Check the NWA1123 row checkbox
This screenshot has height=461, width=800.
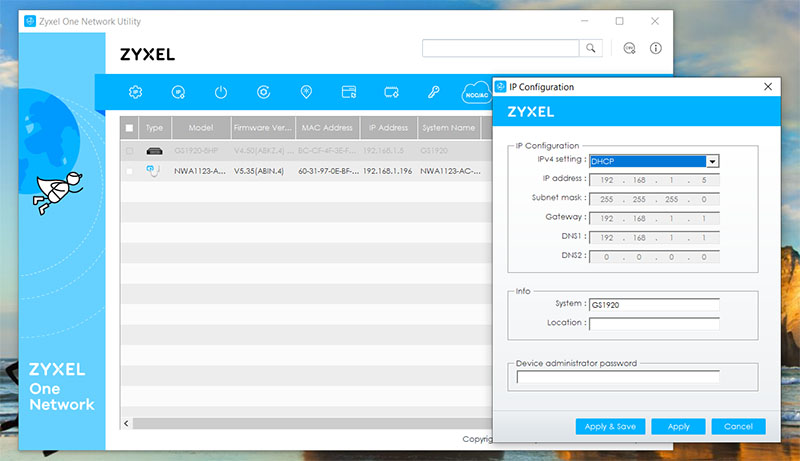click(x=129, y=171)
